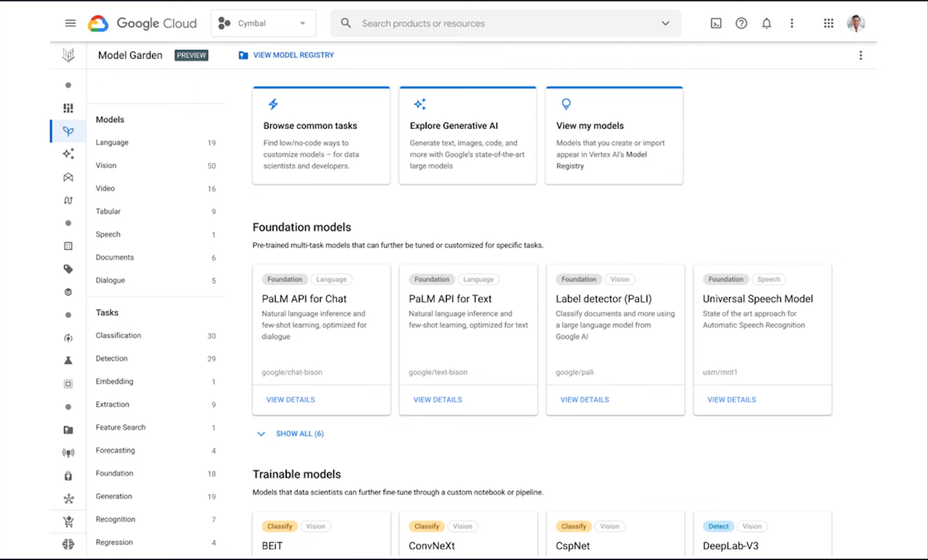Click the Detect tag on DeepLab-V3 card
928x560 pixels.
(x=718, y=526)
